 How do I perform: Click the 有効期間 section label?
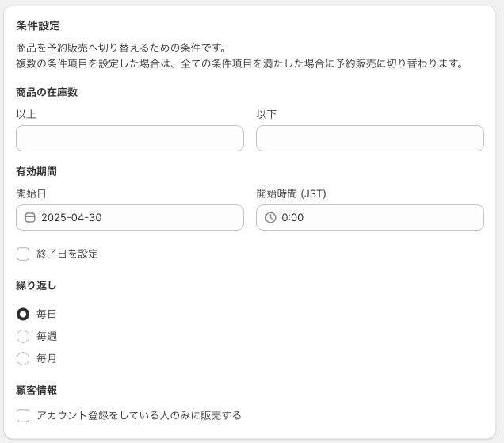pos(36,171)
